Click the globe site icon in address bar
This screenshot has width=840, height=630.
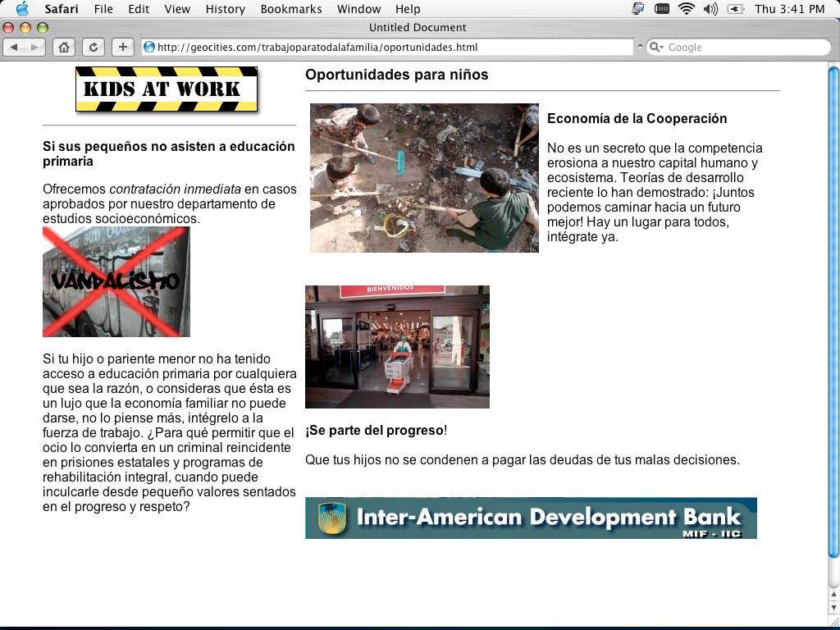tap(149, 47)
